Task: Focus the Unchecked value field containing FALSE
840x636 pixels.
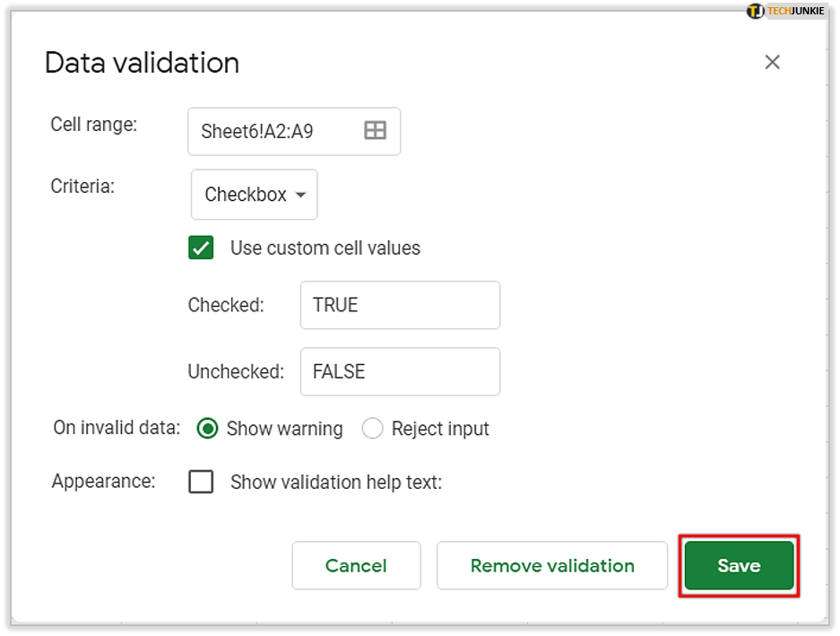Action: click(400, 371)
